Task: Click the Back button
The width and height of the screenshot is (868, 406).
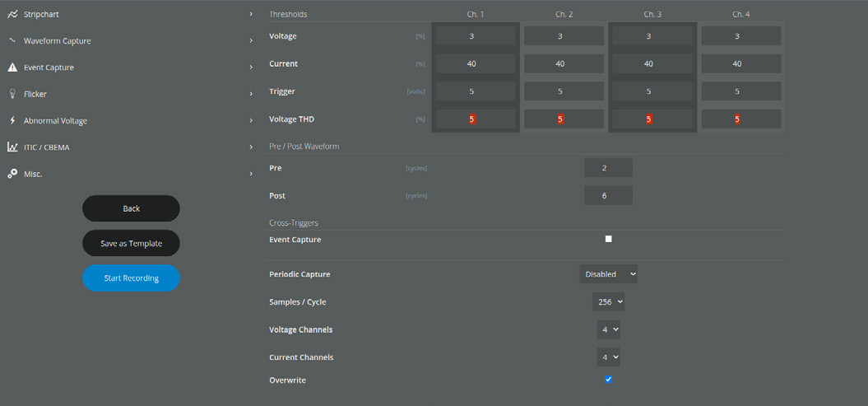Action: tap(131, 208)
